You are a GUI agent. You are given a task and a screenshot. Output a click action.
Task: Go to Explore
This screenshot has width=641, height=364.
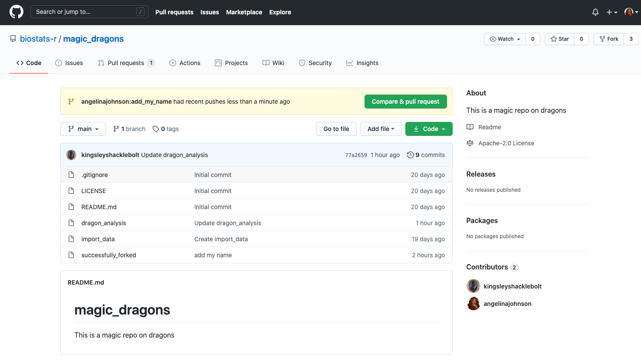(280, 12)
